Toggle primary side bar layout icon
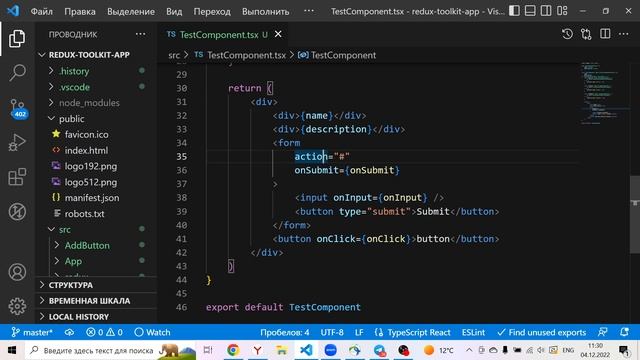Image resolution: width=640 pixels, height=360 pixels. pyautogui.click(x=514, y=11)
